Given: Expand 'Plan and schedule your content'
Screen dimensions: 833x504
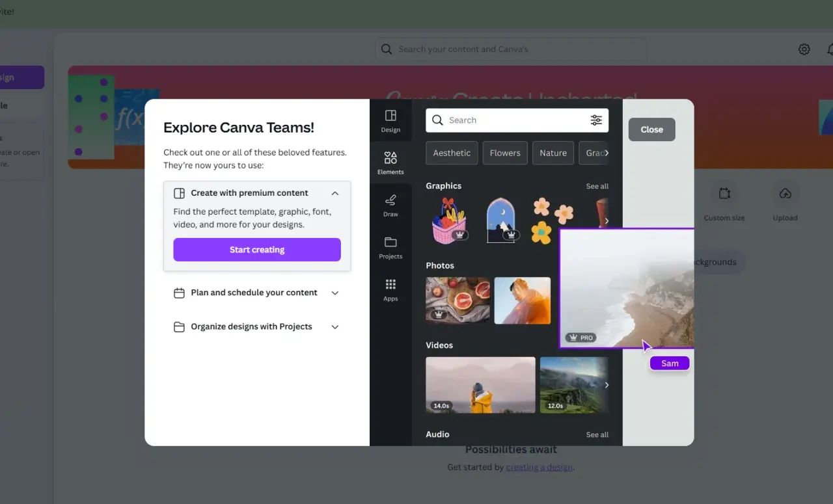Looking at the screenshot, I should tap(335, 293).
